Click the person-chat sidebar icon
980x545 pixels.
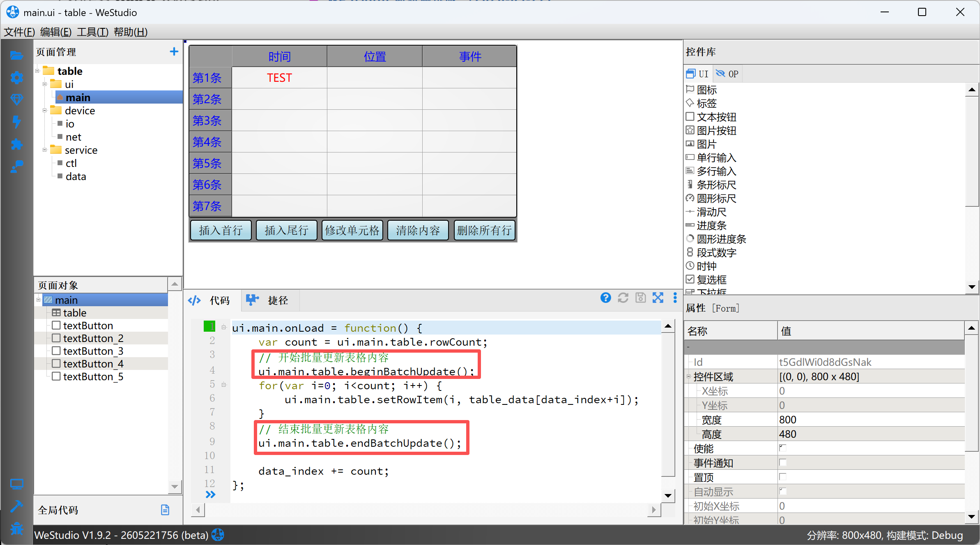click(16, 166)
